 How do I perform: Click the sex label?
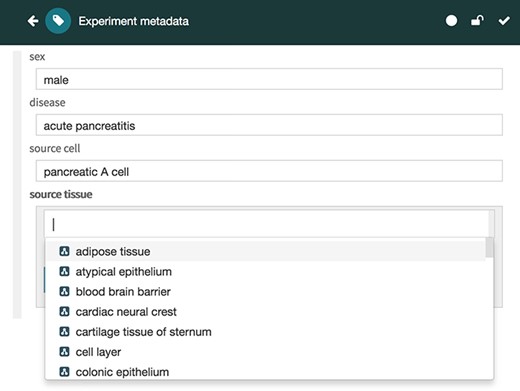coord(37,56)
